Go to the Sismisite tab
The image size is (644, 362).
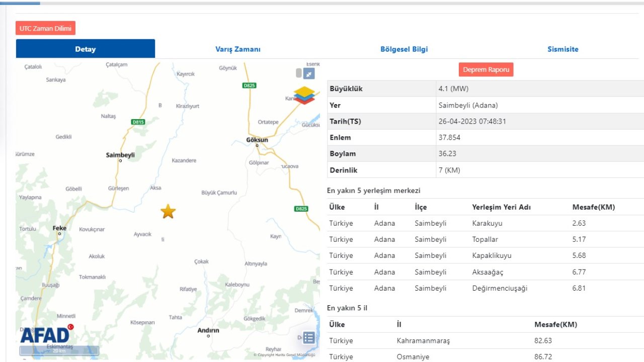point(562,49)
